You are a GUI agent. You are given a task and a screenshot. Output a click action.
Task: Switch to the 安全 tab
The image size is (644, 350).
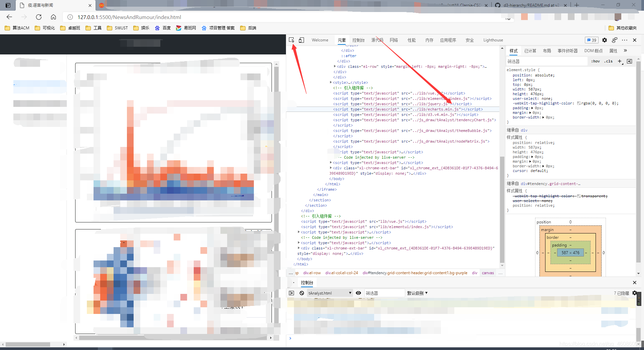[470, 40]
